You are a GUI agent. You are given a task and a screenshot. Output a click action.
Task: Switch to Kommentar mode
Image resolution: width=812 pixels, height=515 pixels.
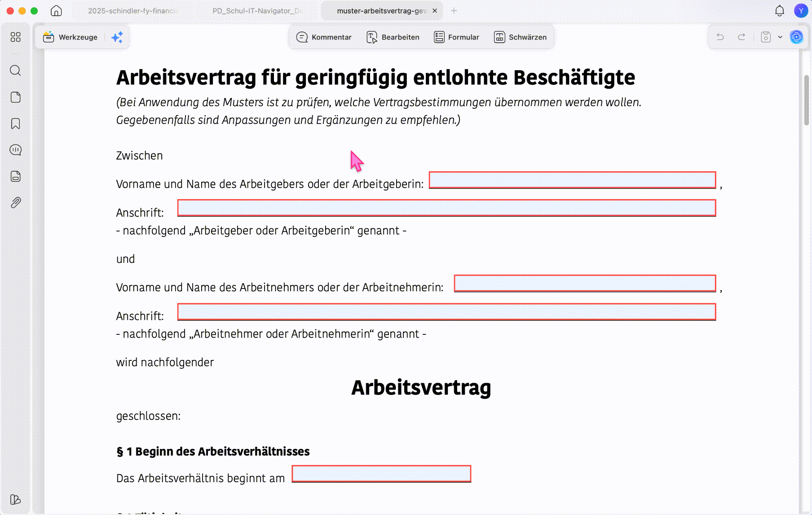click(x=324, y=37)
